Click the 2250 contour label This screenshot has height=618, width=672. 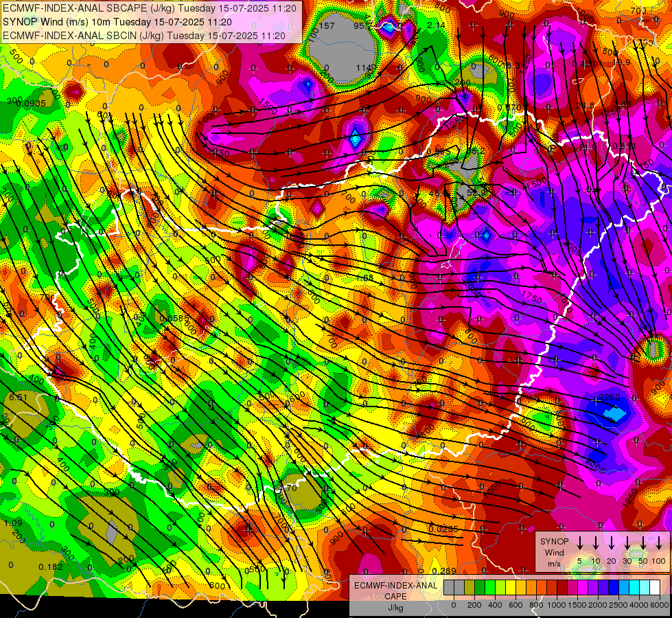(x=609, y=397)
